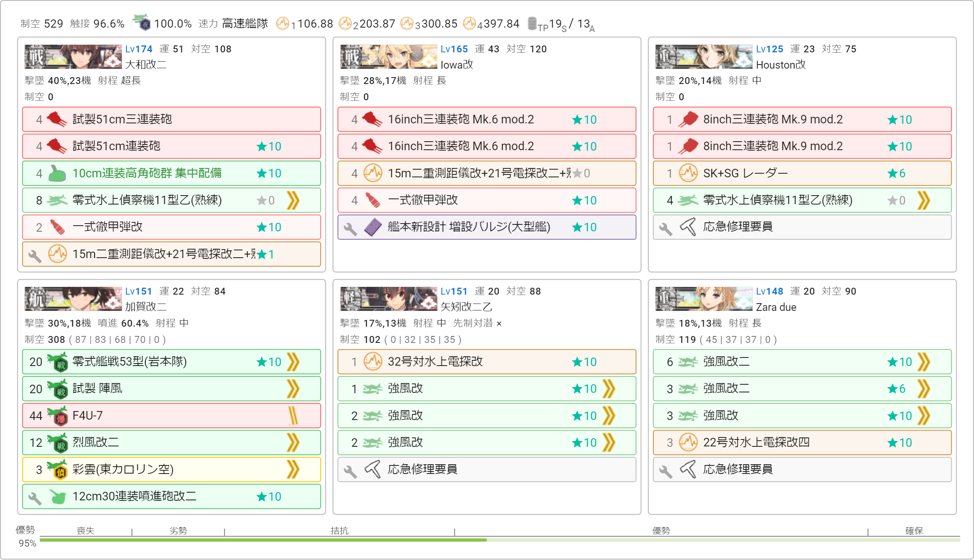Click the purple bulge icon for 艦本新設計 増設バルジ
Viewport: 974px width, 560px height.
click(373, 227)
